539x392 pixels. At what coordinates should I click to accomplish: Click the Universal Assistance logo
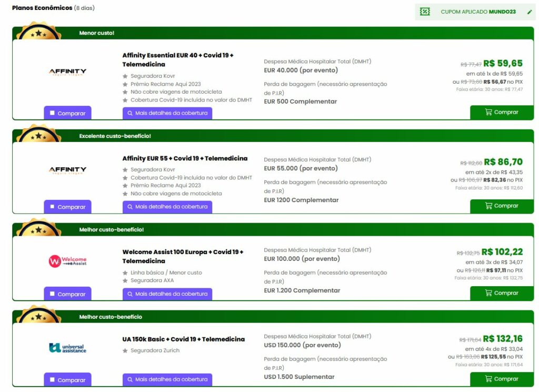(x=68, y=348)
